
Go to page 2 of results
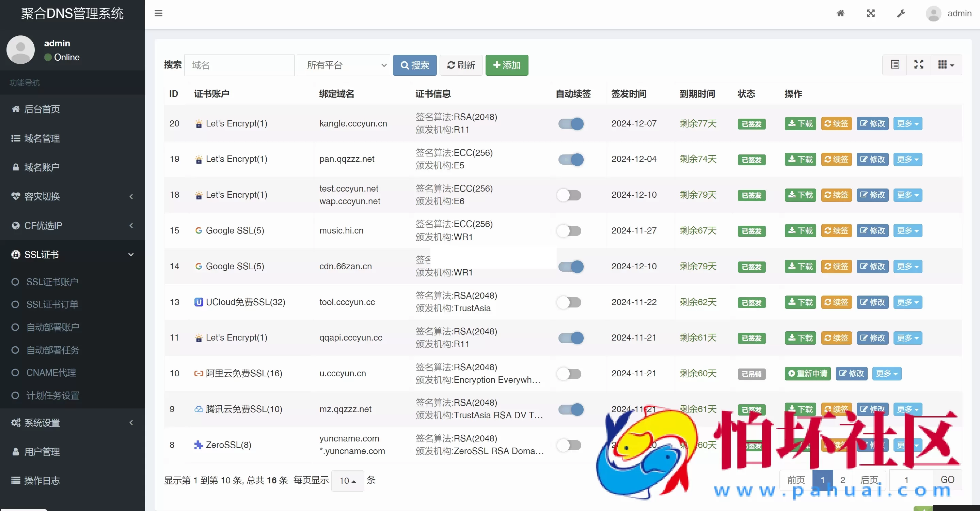[x=843, y=479]
